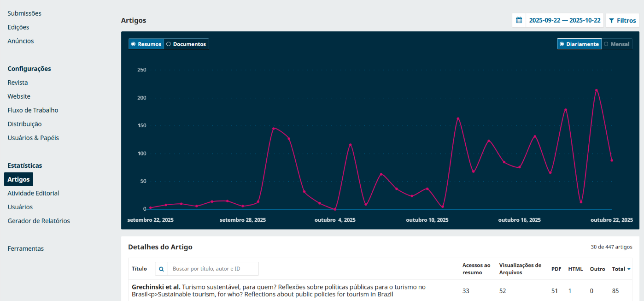Open Atividade Editorial statistics
The width and height of the screenshot is (644, 301).
pyautogui.click(x=33, y=193)
